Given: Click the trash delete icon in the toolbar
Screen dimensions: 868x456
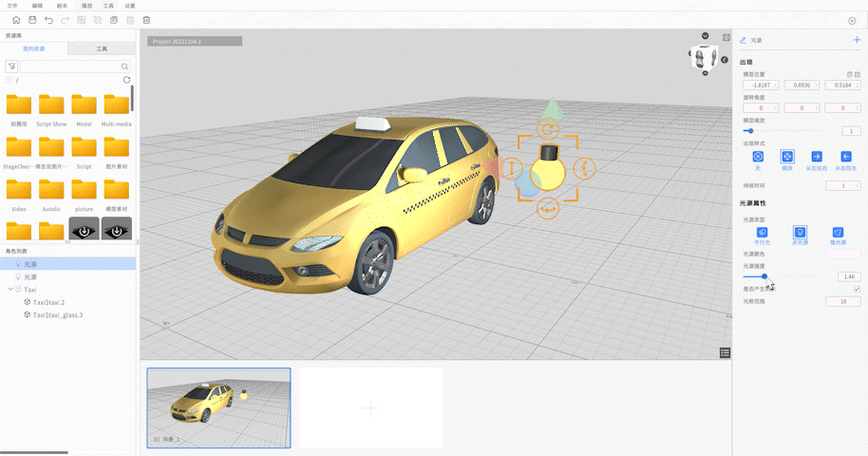Looking at the screenshot, I should point(145,20).
